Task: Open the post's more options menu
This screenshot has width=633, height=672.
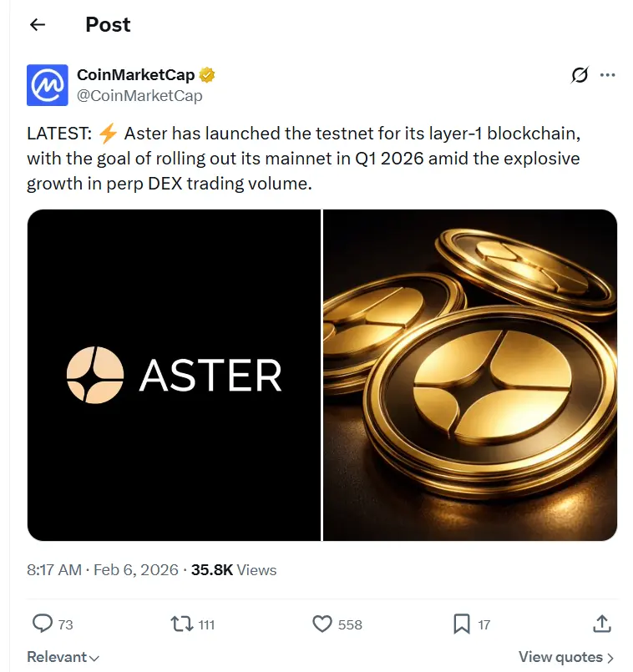Action: click(x=609, y=75)
